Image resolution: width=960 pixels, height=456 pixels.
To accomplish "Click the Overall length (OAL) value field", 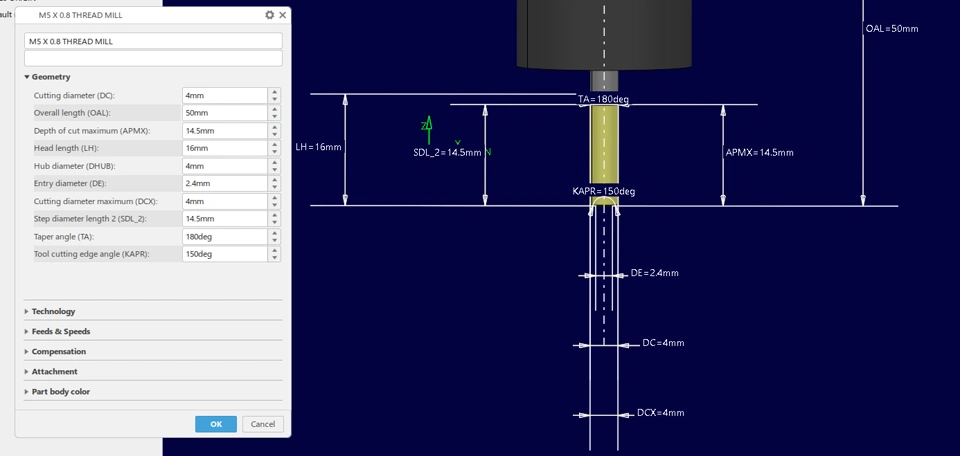I will 225,113.
